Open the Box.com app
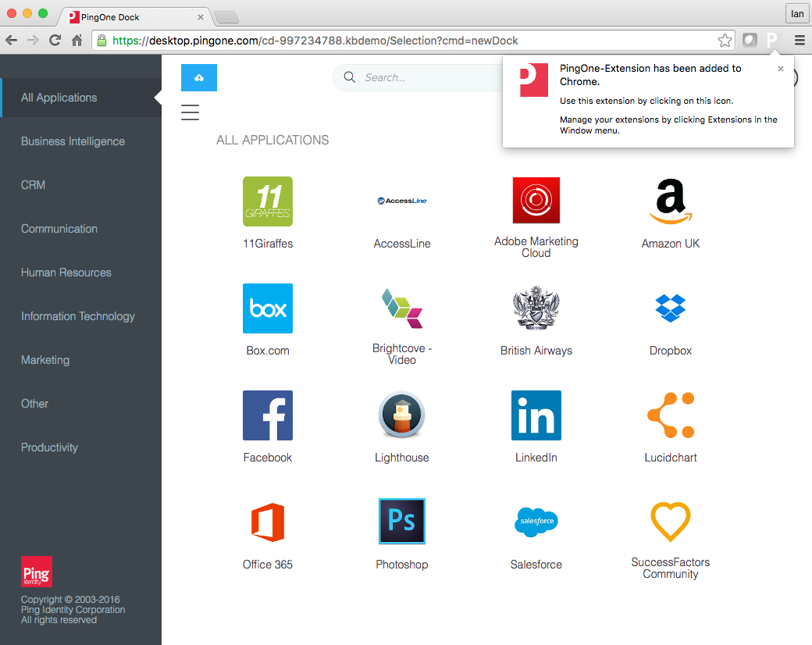The image size is (812, 645). coord(268,308)
